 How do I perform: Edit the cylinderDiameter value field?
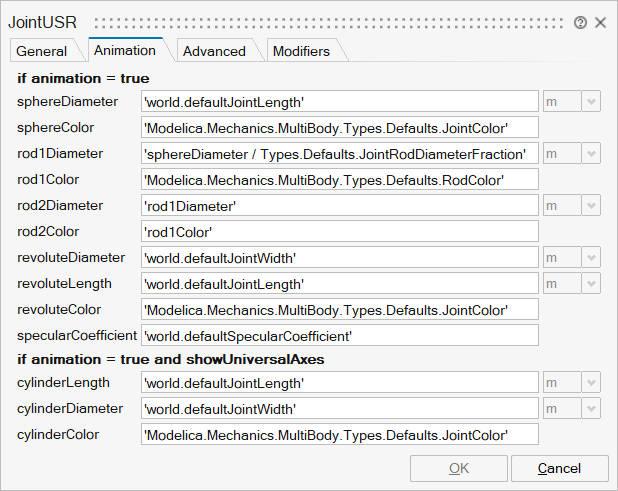pos(340,409)
